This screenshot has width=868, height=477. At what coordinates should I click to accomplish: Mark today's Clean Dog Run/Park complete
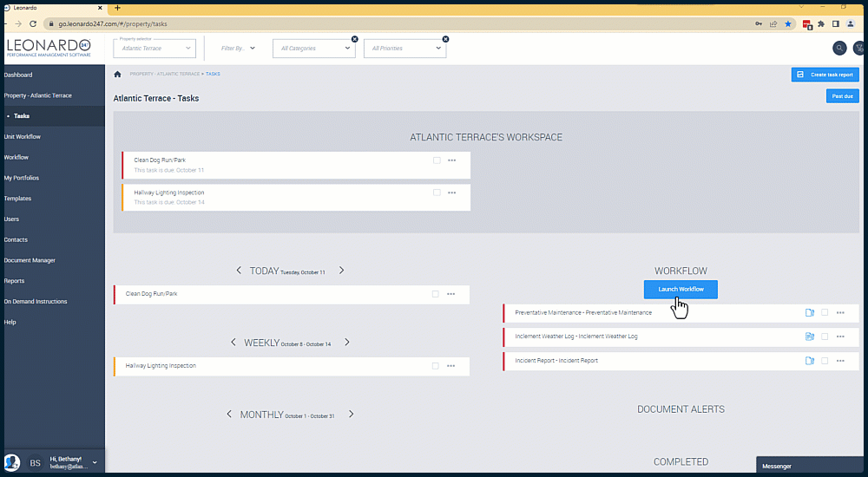click(435, 294)
